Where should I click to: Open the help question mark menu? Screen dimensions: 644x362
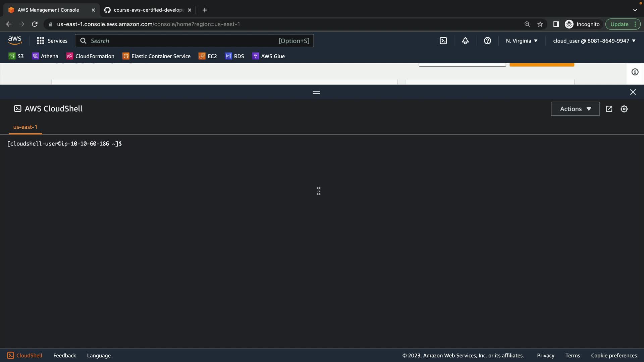coord(487,41)
